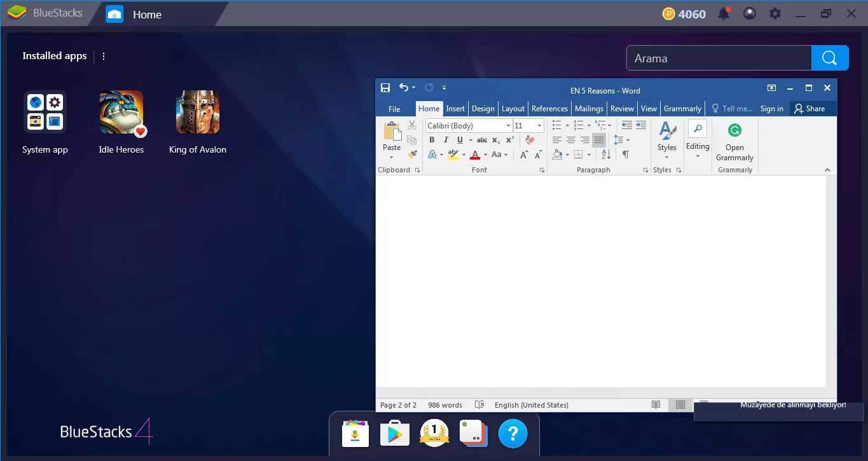Cut selection with scissors icon in Word

pos(412,125)
